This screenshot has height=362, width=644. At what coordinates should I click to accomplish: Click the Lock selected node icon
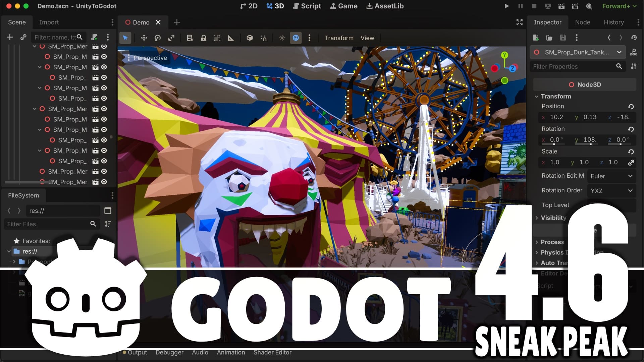pyautogui.click(x=204, y=38)
